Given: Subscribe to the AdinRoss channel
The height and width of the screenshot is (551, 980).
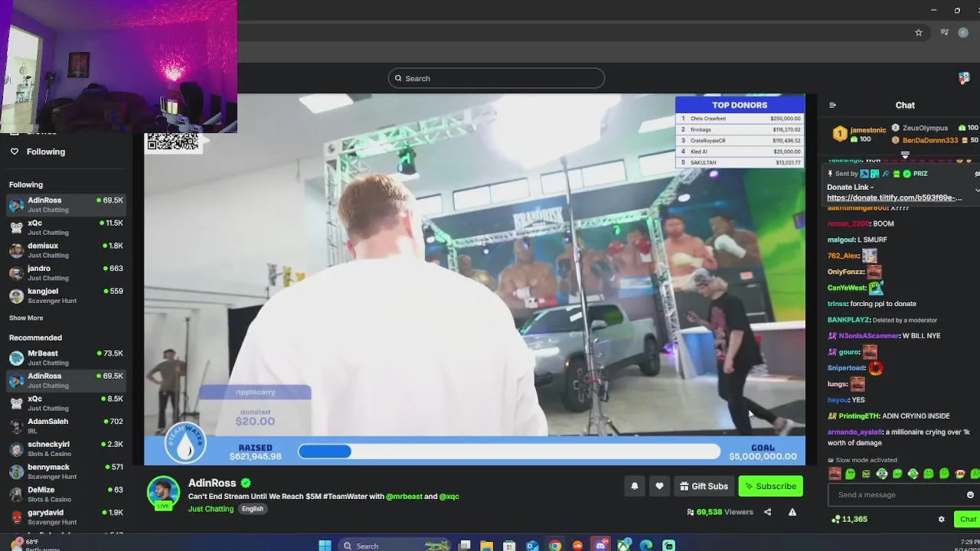Looking at the screenshot, I should tap(770, 486).
